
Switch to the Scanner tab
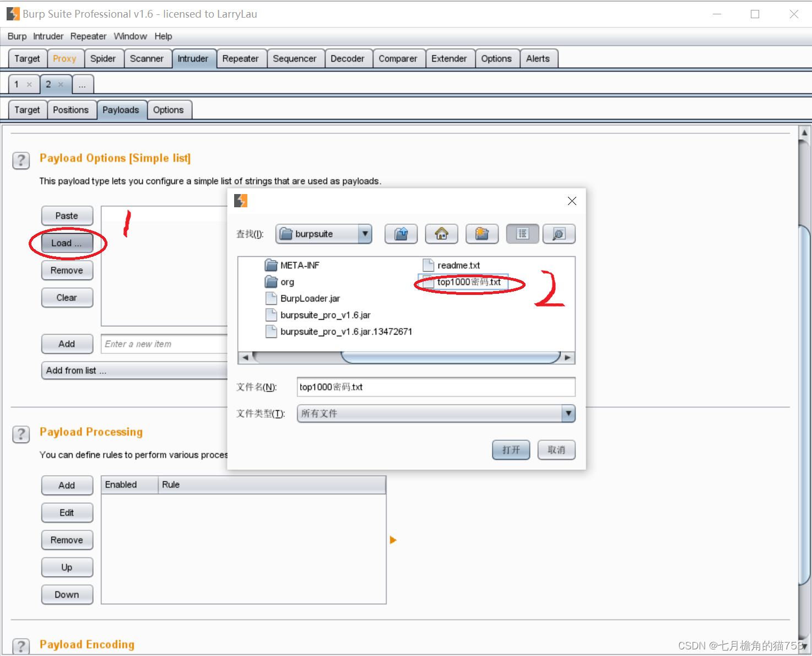[147, 58]
